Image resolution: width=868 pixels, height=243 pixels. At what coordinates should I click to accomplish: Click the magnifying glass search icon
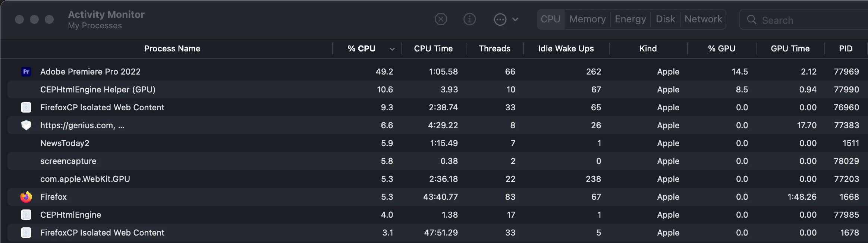(x=752, y=20)
